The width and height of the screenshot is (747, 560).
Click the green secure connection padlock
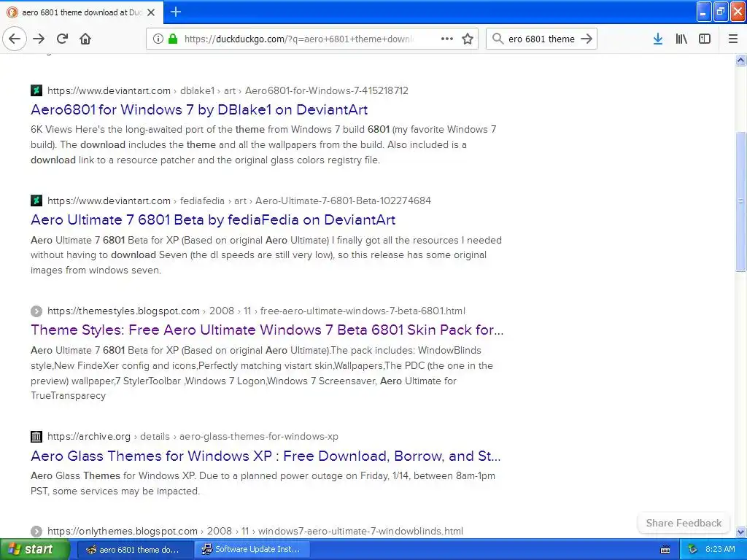click(173, 39)
